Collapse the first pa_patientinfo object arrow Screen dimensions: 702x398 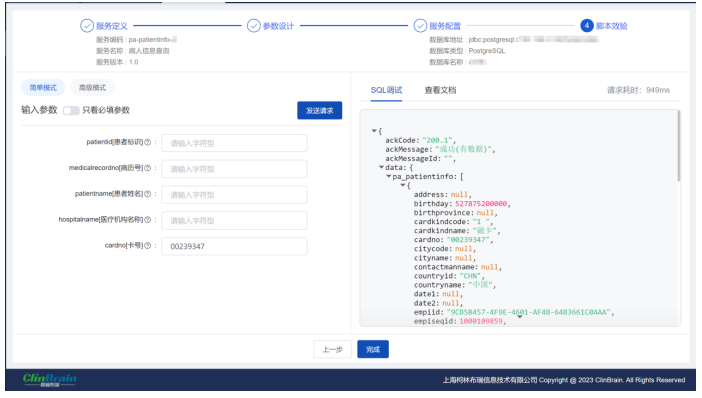click(402, 185)
